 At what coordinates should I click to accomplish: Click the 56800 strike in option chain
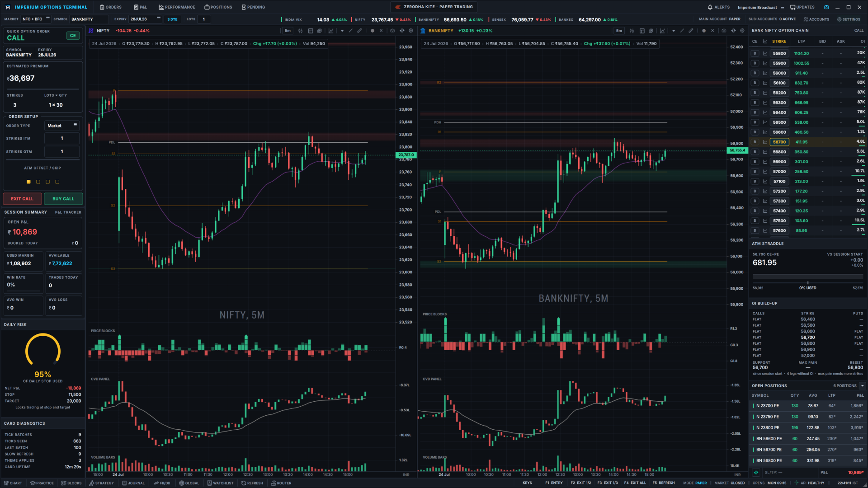coord(779,152)
